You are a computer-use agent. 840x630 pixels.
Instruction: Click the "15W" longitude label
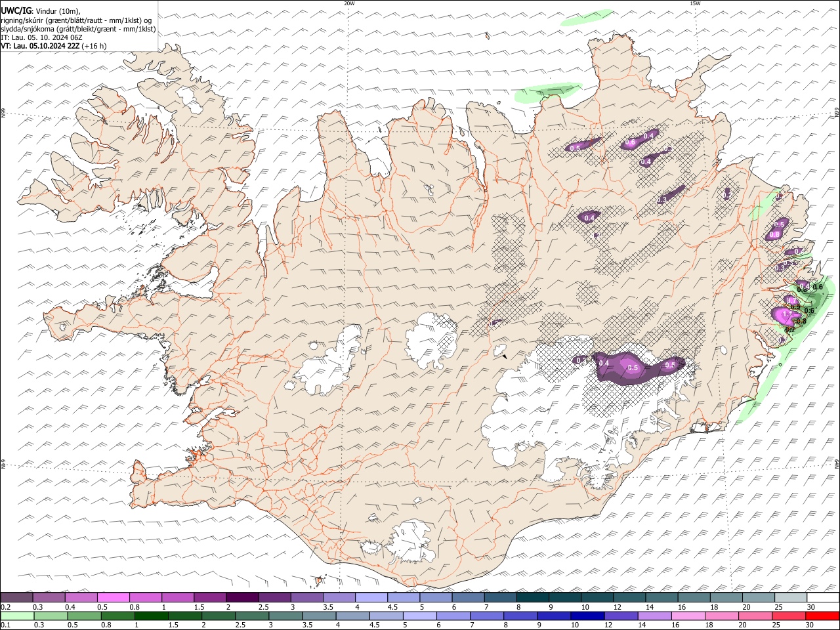tap(695, 3)
